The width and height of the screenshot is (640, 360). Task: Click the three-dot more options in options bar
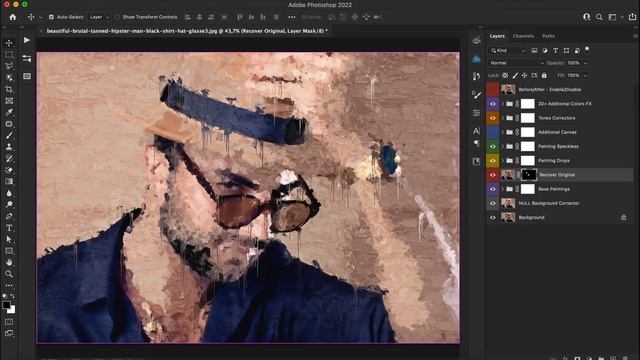[291, 17]
